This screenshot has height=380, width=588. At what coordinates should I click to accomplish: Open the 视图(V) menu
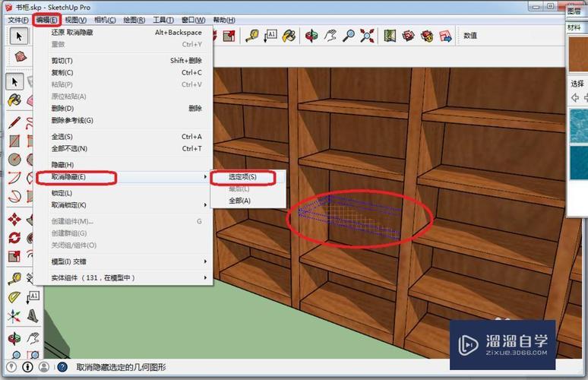(x=76, y=20)
